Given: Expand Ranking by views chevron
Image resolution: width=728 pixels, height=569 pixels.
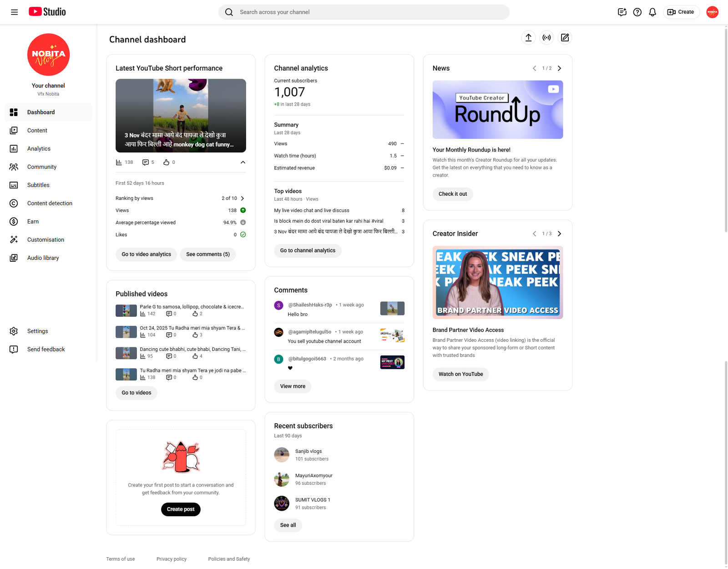Looking at the screenshot, I should 243,198.
